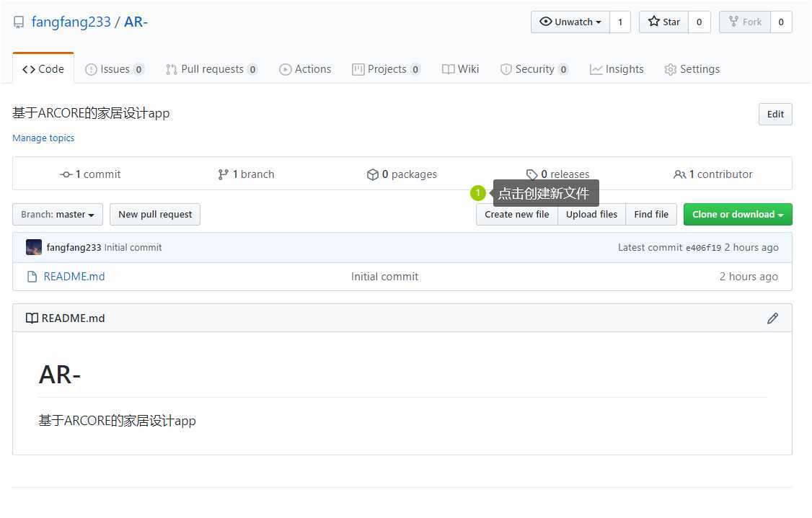Click the Code tab angle brackets icon

[x=28, y=69]
